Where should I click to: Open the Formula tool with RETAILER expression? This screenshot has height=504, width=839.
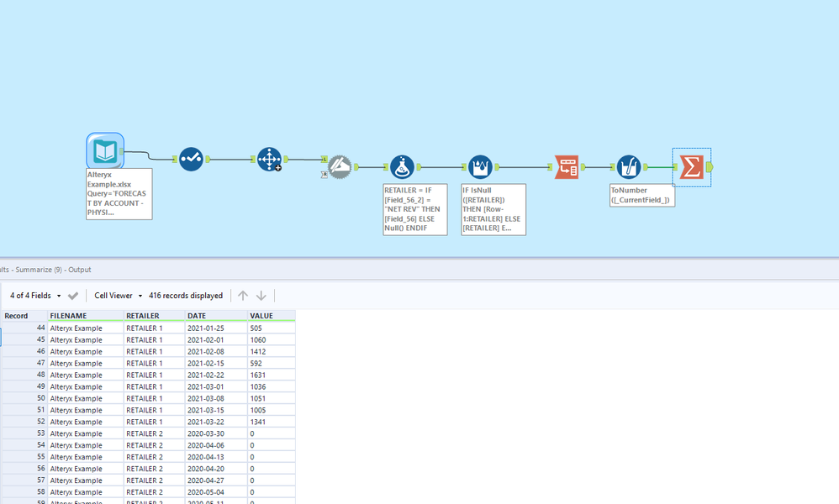click(x=403, y=166)
